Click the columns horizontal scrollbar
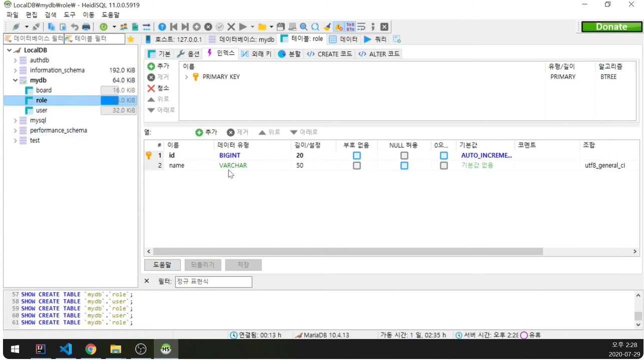The image size is (644, 360). (348, 251)
